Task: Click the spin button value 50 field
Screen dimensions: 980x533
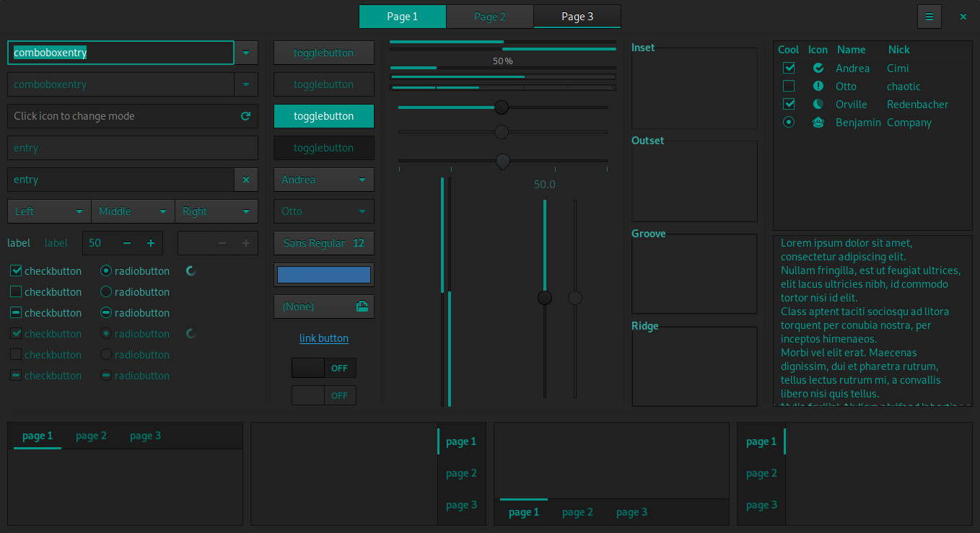Action: 99,243
